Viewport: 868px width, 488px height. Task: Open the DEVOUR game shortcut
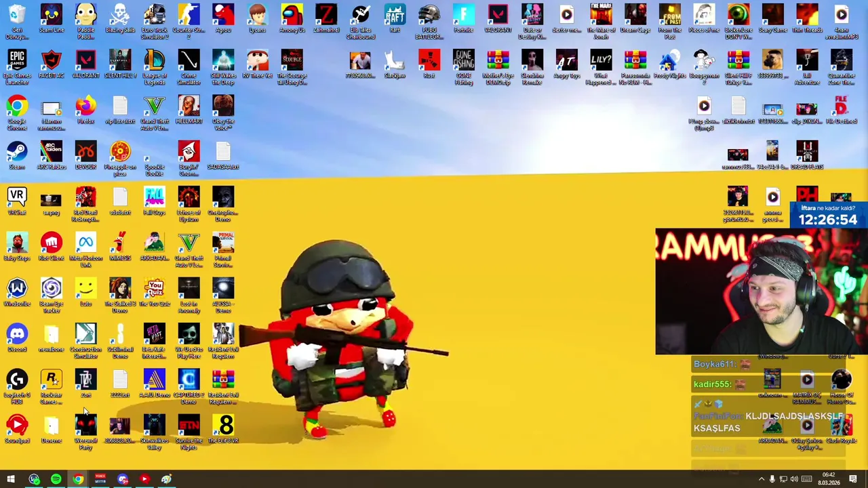coord(85,155)
